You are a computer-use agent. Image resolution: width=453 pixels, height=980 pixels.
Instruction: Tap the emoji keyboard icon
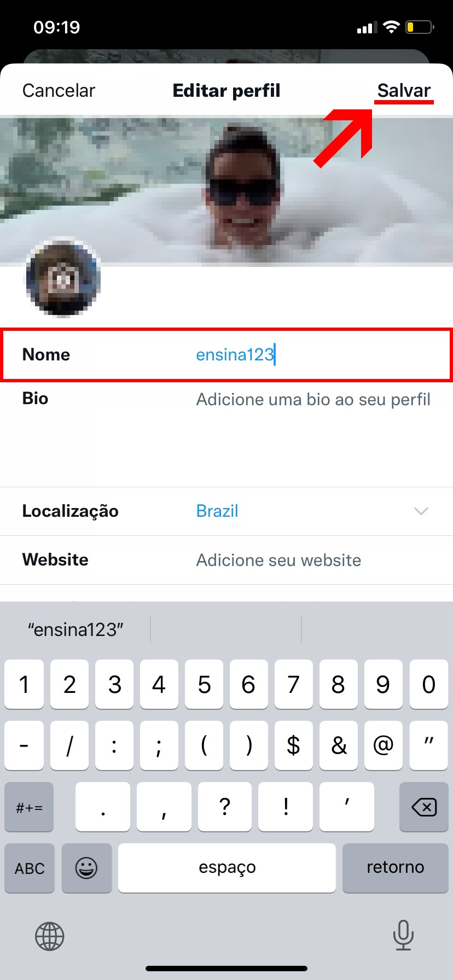tap(86, 867)
